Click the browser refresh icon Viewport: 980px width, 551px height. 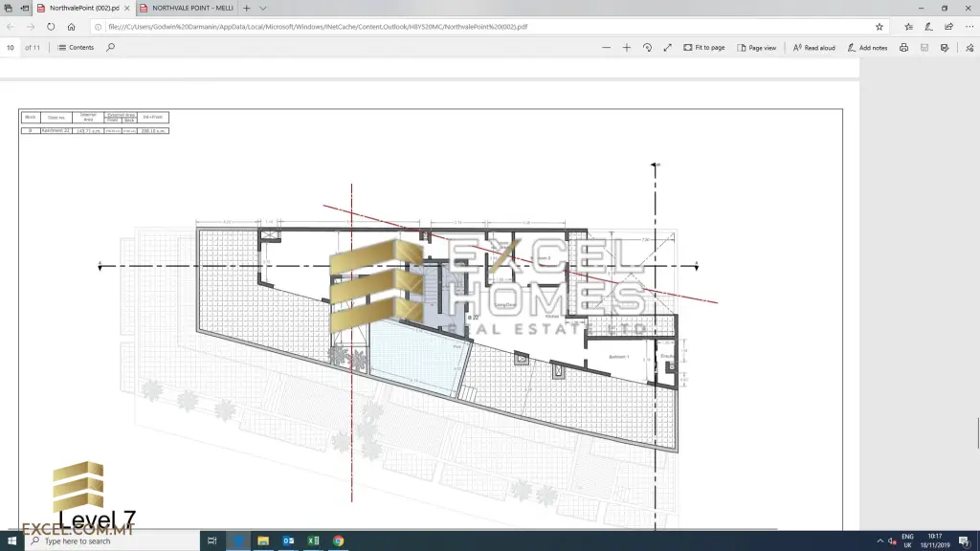click(51, 27)
